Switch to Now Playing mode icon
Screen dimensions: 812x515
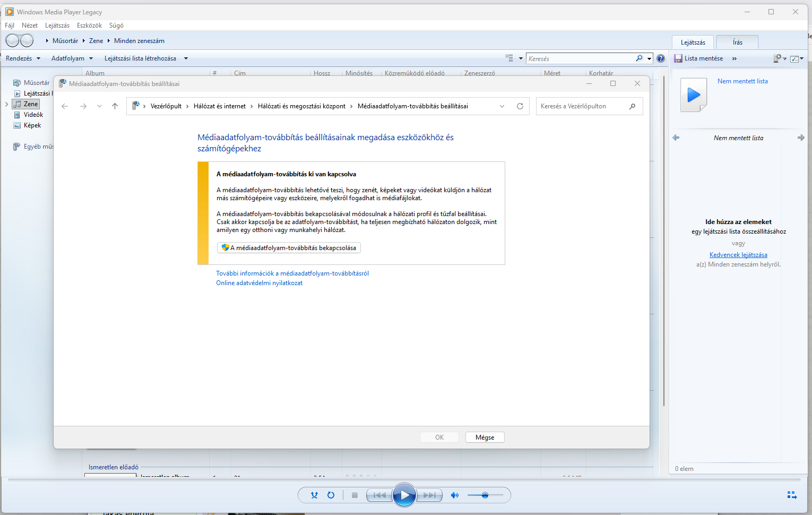(792, 495)
